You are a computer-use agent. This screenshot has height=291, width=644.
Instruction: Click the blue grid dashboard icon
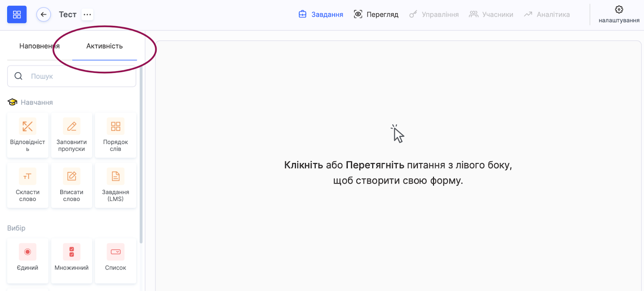(17, 14)
